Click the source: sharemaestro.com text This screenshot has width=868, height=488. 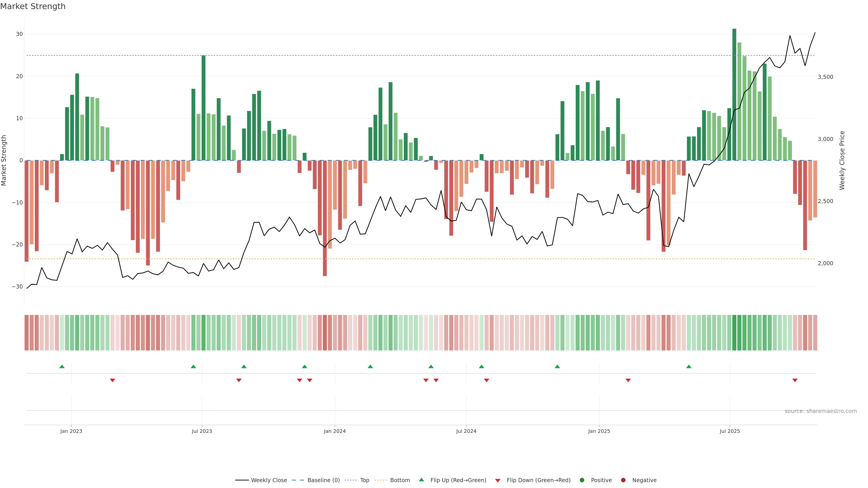click(821, 411)
